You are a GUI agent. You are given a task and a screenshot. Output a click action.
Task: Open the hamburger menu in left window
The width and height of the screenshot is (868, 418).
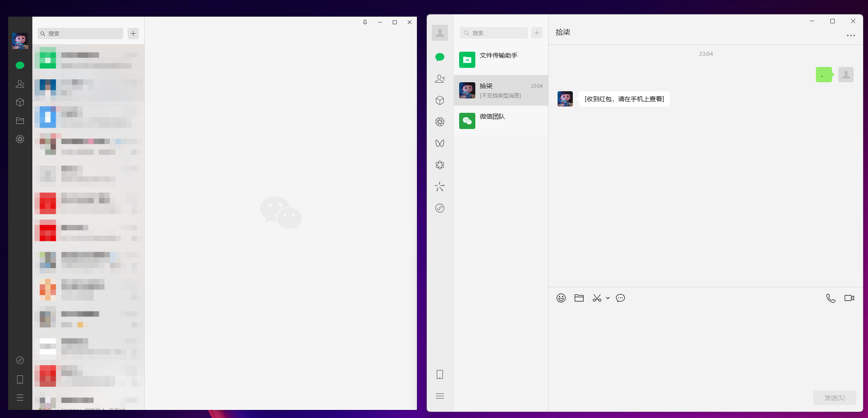20,398
